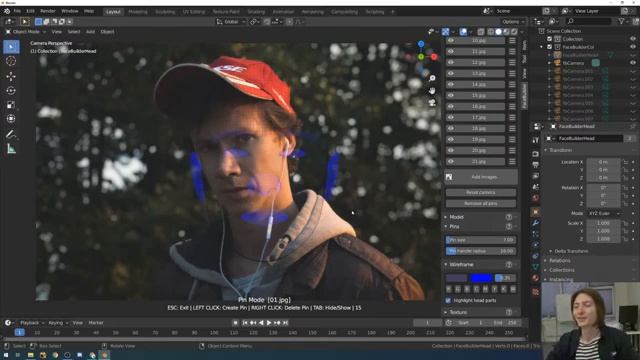
Task: Select the Transform tool
Action: coord(11,119)
